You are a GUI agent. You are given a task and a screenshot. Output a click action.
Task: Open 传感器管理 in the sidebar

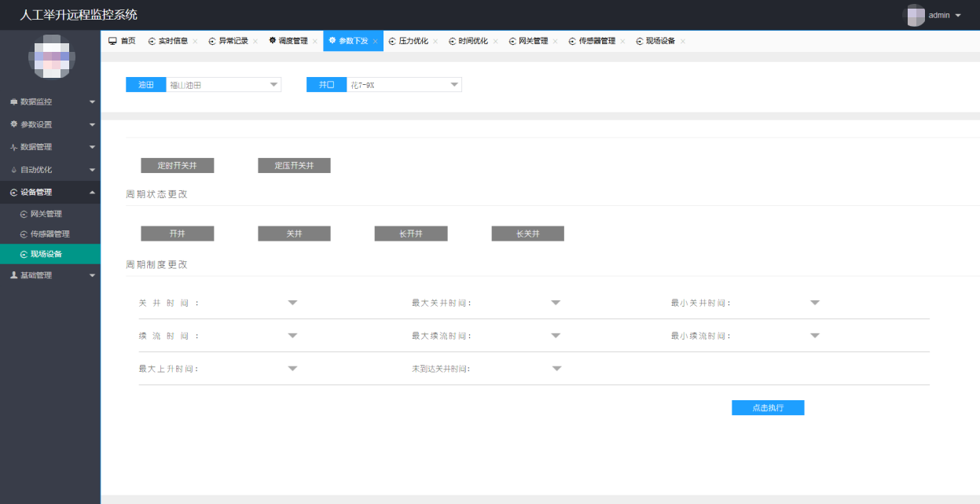pos(50,234)
